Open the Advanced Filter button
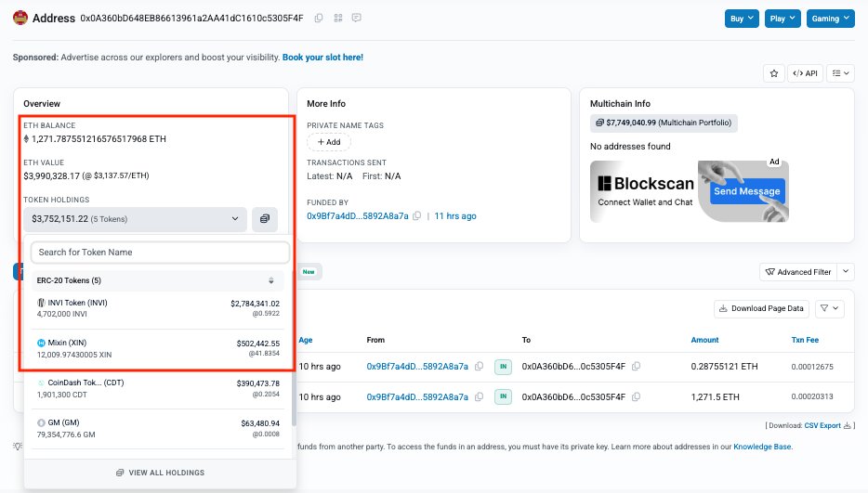Viewport: 868px width, 493px height. tap(798, 272)
